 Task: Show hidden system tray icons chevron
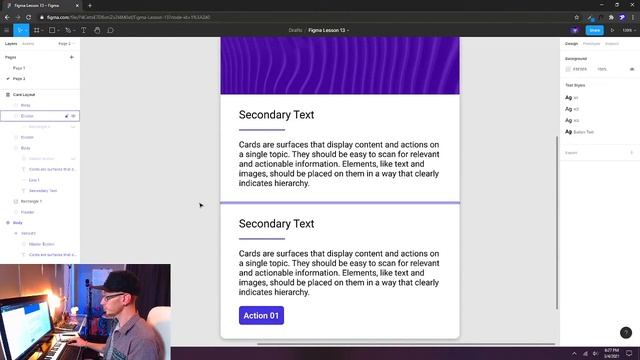tap(574, 353)
